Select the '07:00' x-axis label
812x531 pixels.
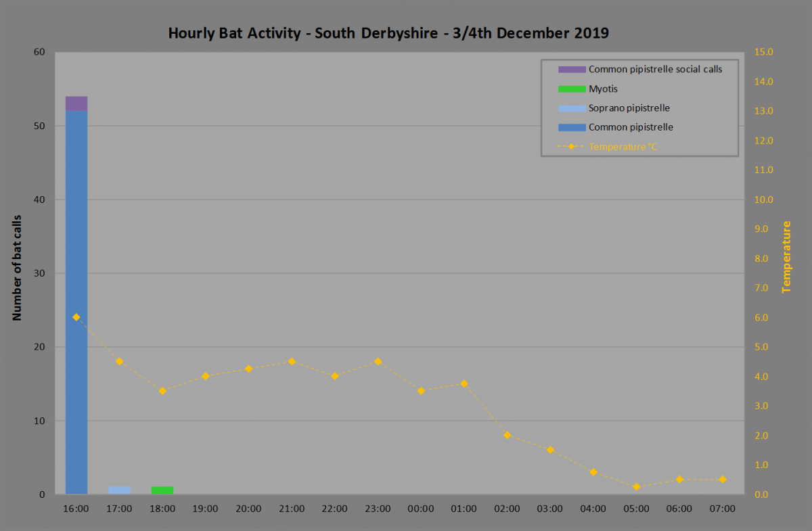(x=723, y=509)
